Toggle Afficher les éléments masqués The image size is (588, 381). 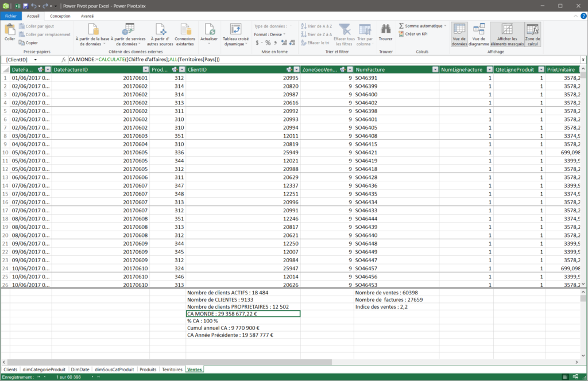(x=507, y=34)
